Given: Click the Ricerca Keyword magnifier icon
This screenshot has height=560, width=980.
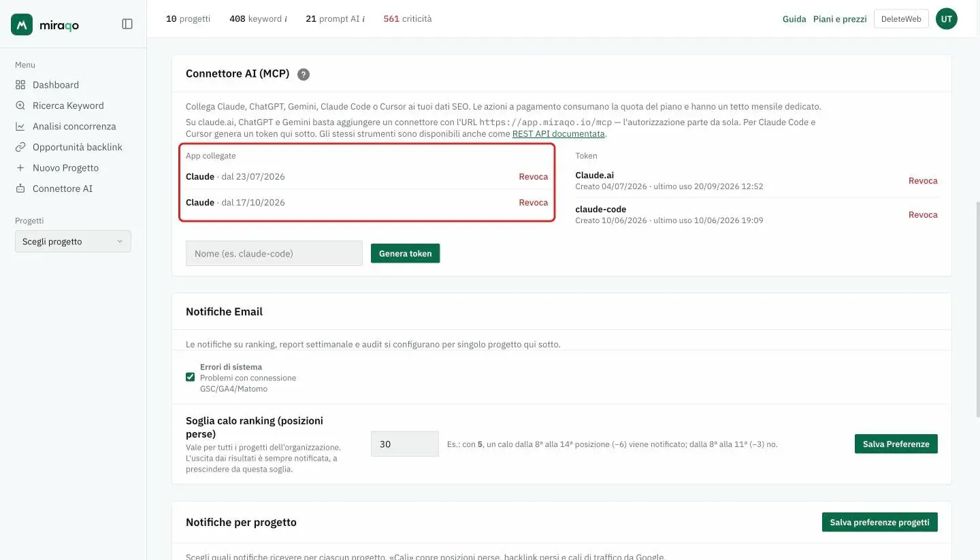Looking at the screenshot, I should [x=20, y=105].
